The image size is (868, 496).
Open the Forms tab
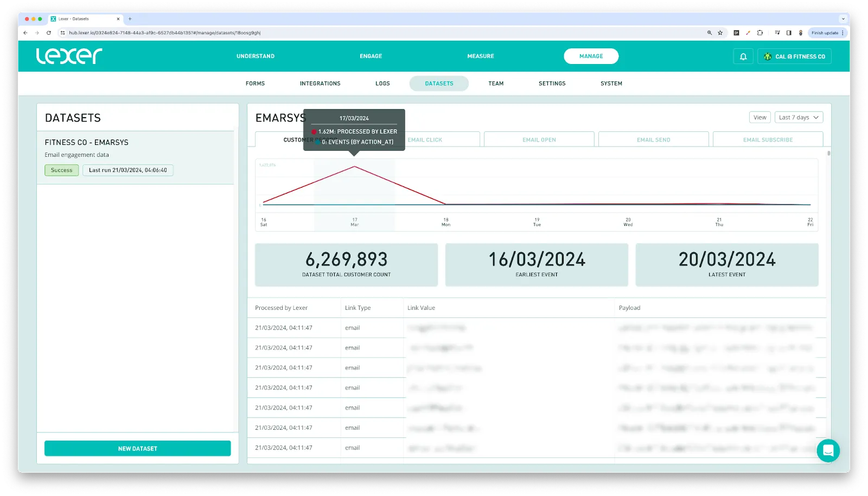255,84
